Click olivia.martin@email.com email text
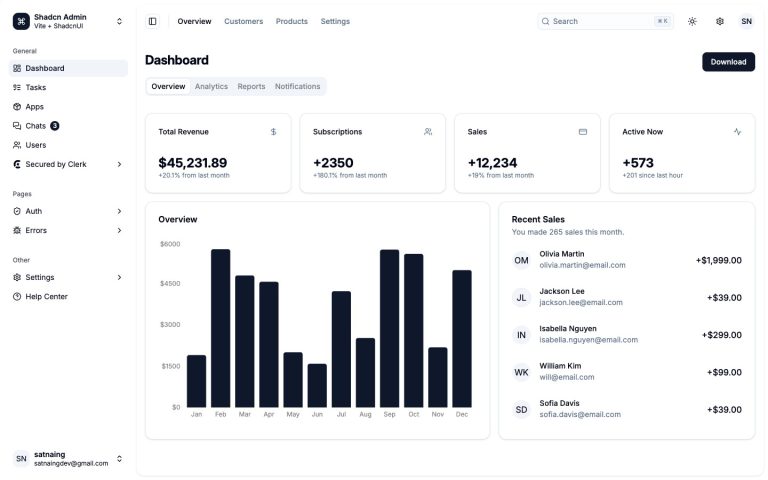The image size is (768, 480). pos(582,265)
